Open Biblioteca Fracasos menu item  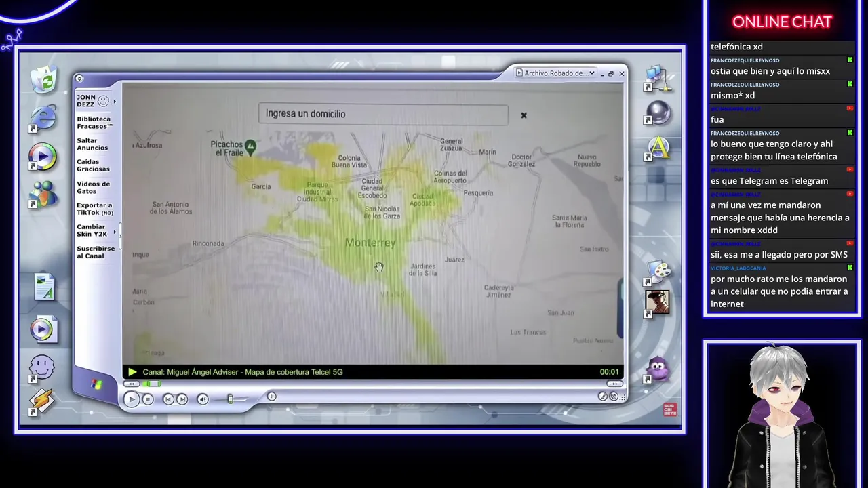pyautogui.click(x=95, y=123)
